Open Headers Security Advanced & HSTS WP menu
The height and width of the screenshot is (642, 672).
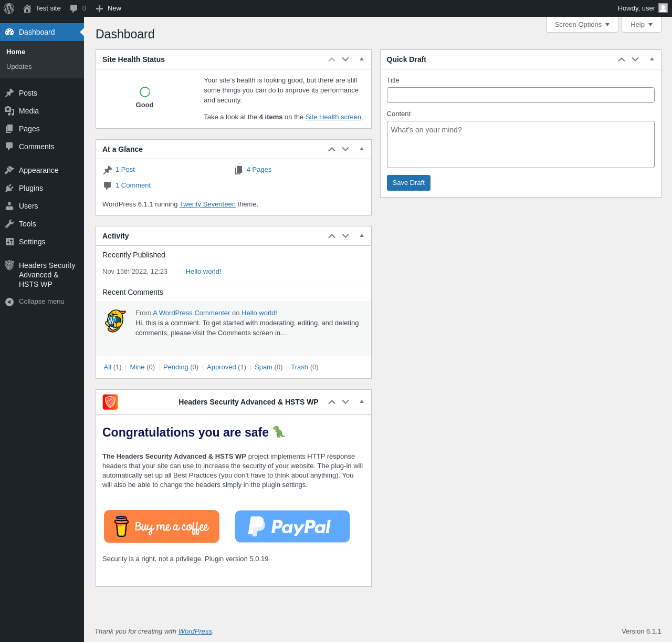(x=42, y=275)
